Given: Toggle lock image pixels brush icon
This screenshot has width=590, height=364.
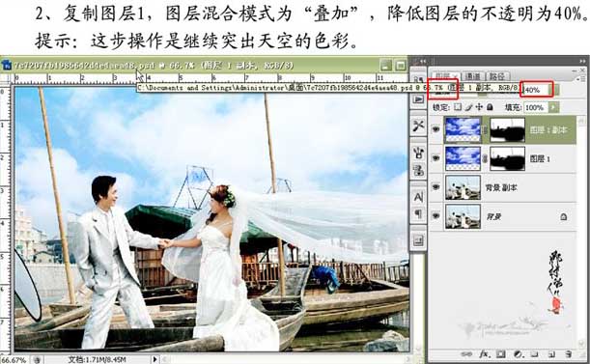Looking at the screenshot, I should (x=468, y=107).
